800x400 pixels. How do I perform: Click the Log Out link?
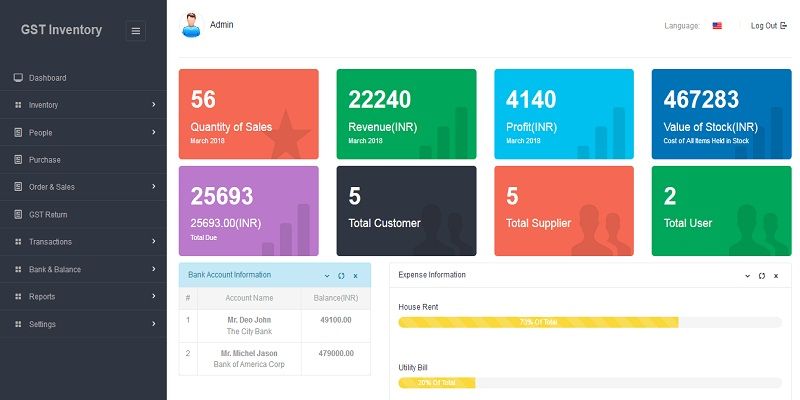click(768, 26)
